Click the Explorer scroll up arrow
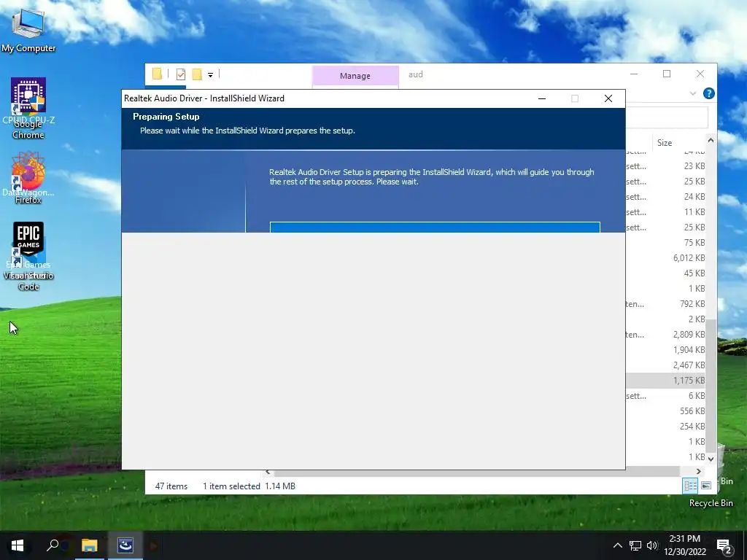This screenshot has height=560, width=747. [x=711, y=140]
